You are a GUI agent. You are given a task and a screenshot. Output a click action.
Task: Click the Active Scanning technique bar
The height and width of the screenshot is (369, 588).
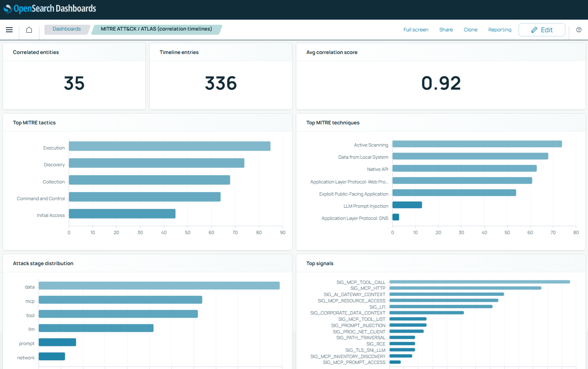pos(477,144)
